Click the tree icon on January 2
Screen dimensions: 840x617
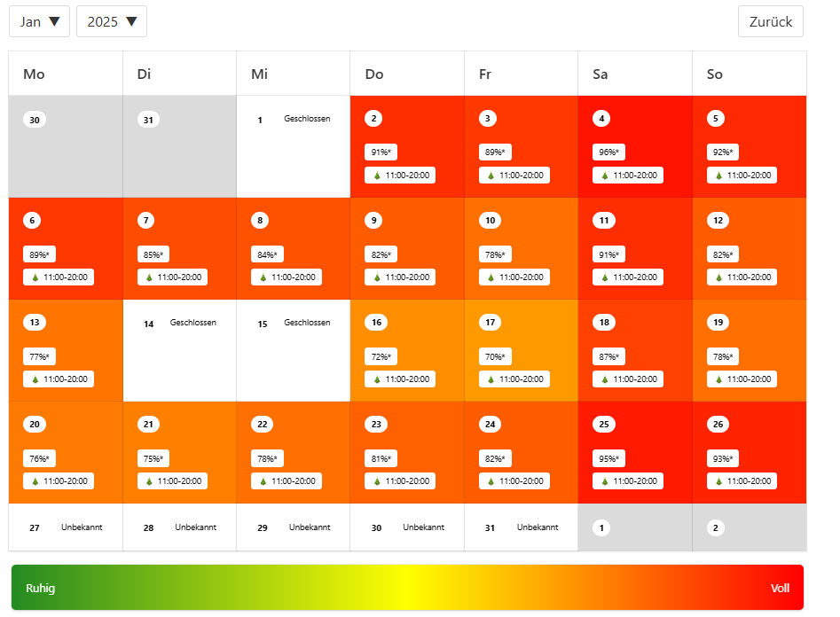(x=377, y=176)
